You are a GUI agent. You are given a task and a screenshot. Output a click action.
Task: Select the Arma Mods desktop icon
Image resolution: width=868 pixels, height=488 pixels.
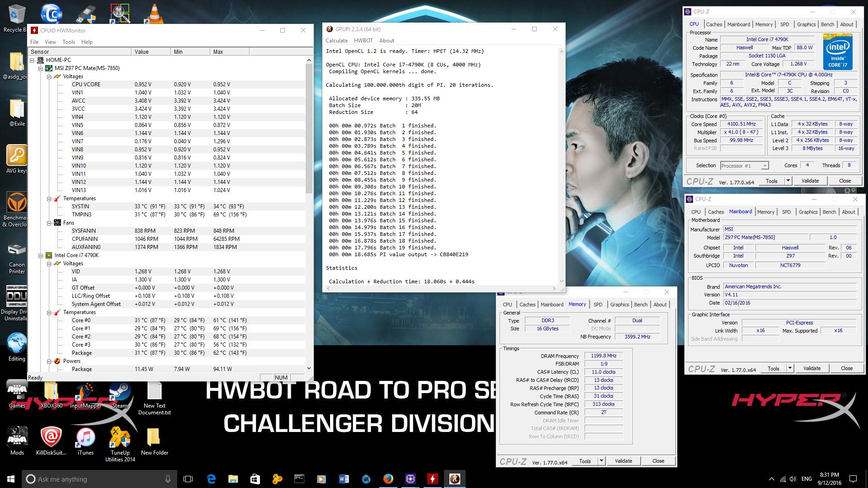click(x=17, y=441)
